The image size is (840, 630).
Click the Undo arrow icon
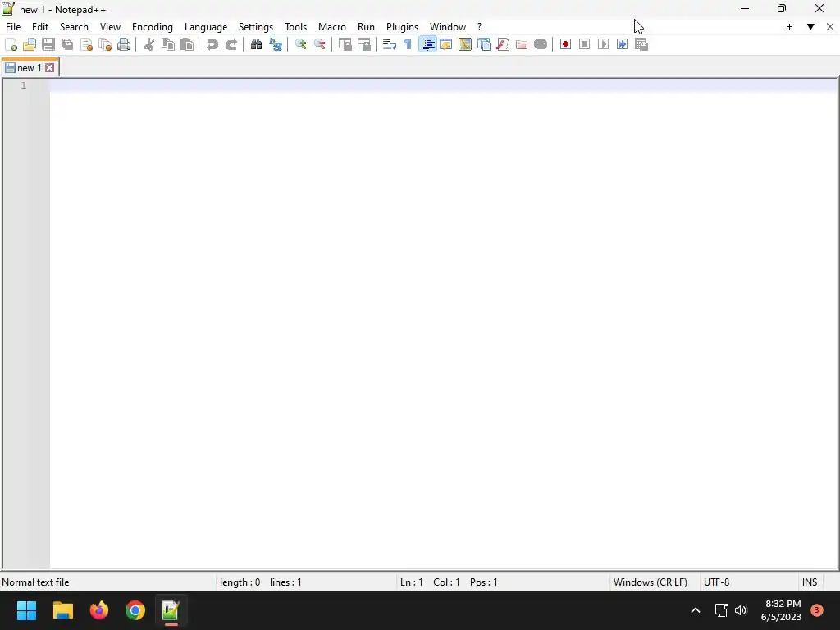click(212, 44)
